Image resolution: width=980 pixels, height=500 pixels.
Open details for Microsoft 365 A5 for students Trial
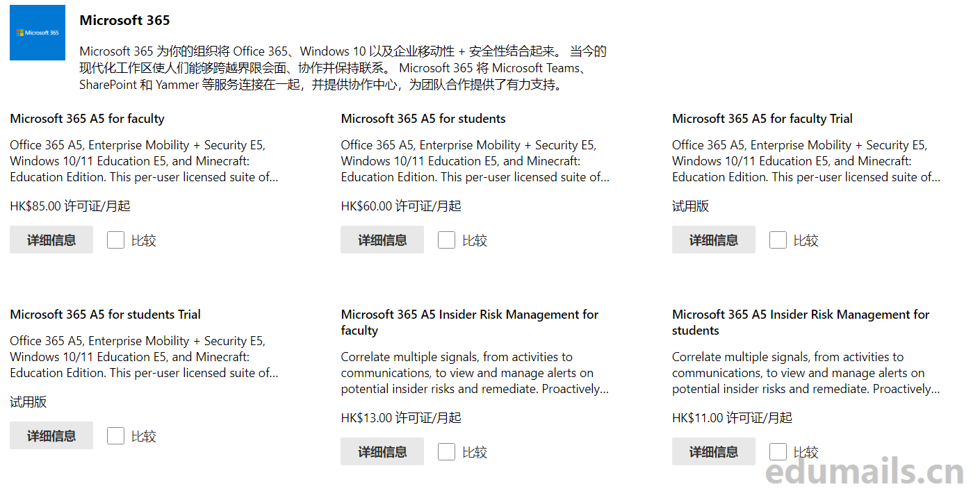point(51,435)
